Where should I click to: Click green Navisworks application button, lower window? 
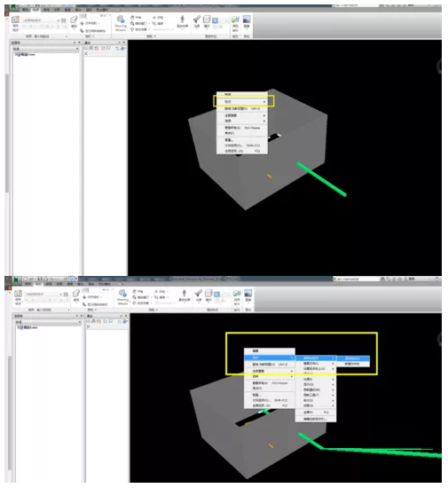click(16, 279)
